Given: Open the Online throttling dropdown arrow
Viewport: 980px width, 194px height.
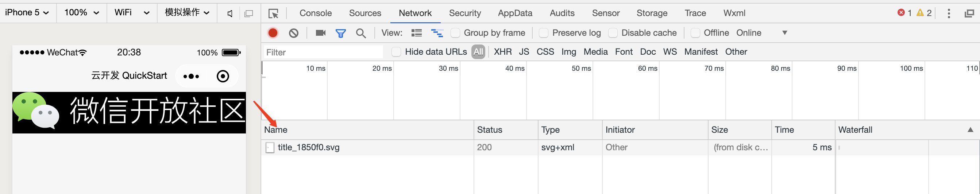Looking at the screenshot, I should pos(784,33).
